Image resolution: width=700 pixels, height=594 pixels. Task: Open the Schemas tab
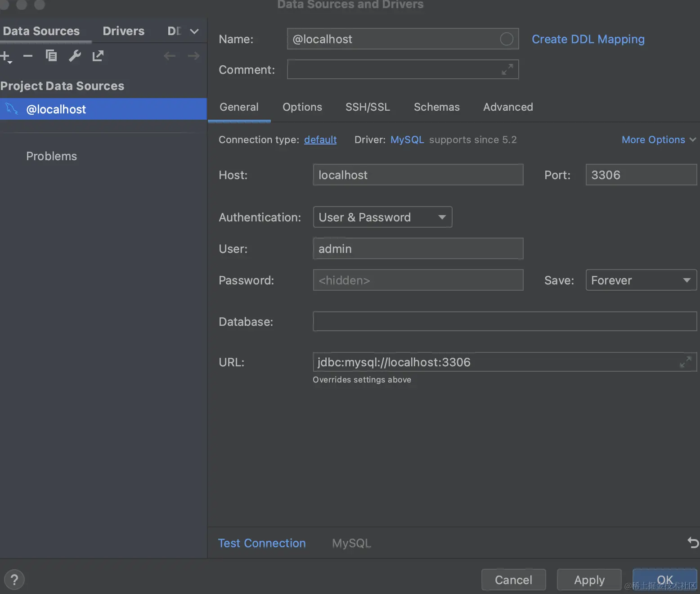(437, 107)
